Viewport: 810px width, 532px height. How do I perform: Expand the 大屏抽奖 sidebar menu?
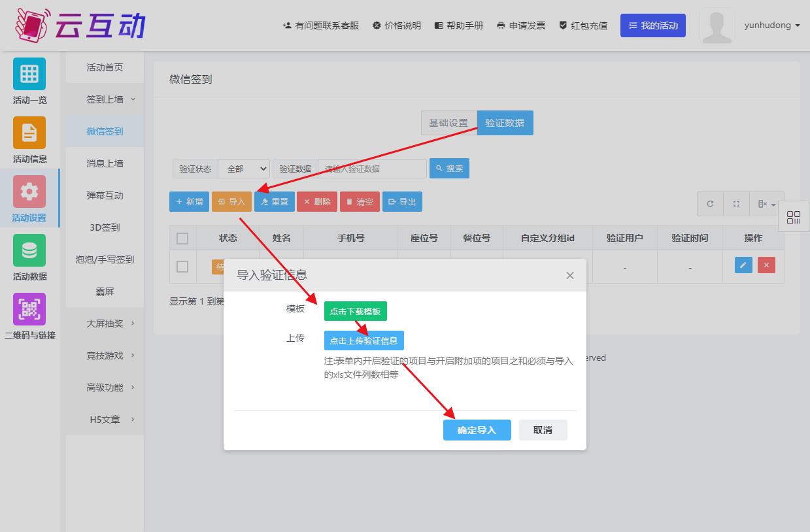coord(105,324)
